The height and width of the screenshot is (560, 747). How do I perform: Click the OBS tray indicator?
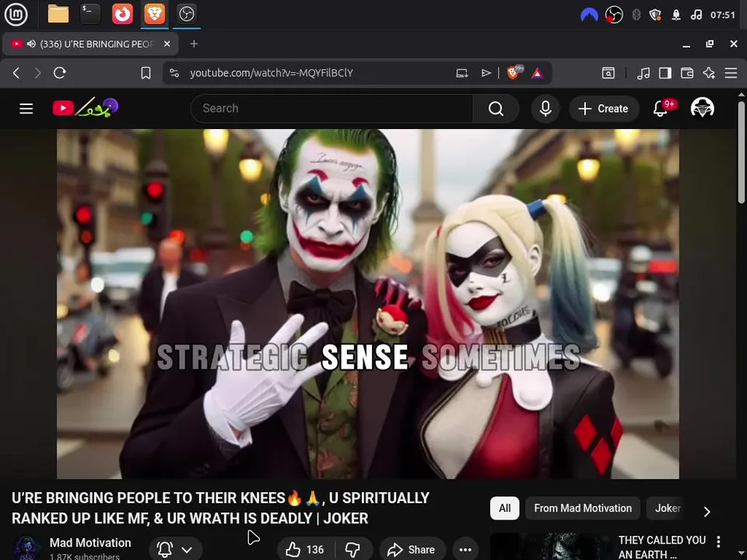pyautogui.click(x=614, y=16)
